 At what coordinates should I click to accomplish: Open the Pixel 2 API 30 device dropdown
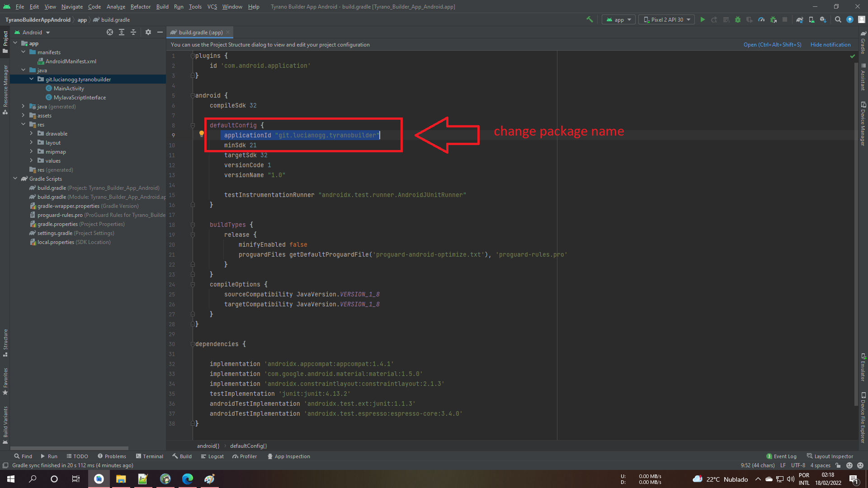pyautogui.click(x=667, y=19)
